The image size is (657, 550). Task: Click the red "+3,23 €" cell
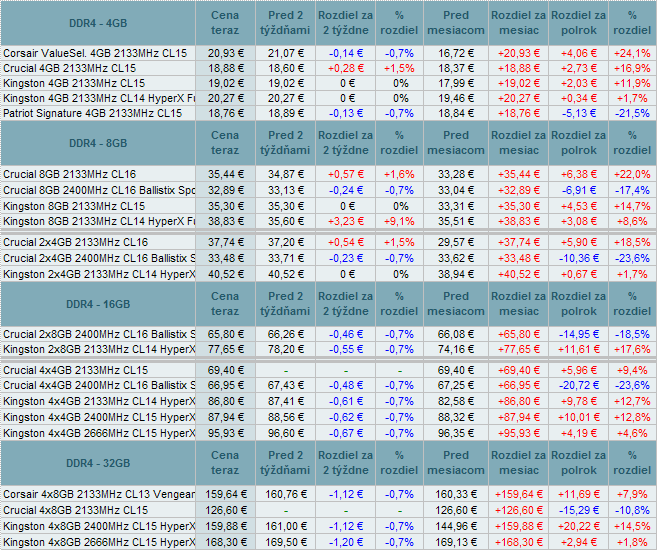point(346,221)
